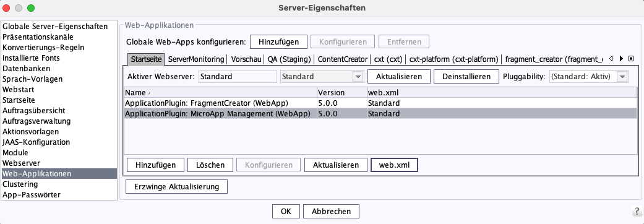Open Datenbanken in the sidebar
644x224 pixels.
[59, 68]
